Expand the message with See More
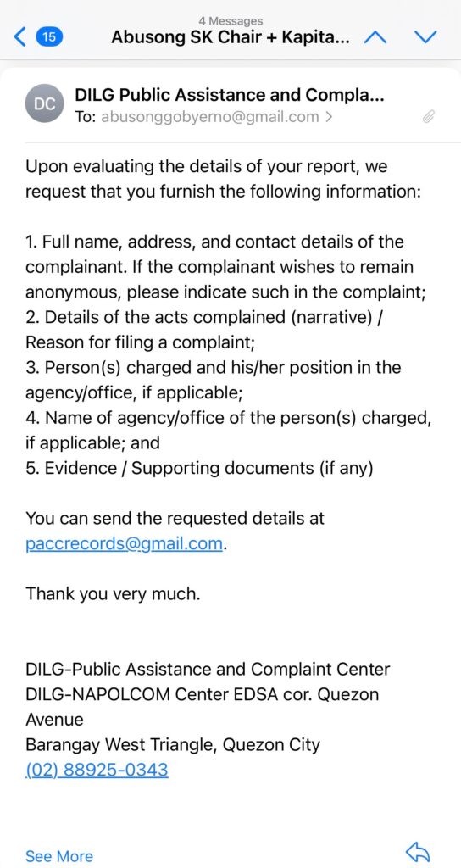Image resolution: width=461 pixels, height=868 pixels. pyautogui.click(x=59, y=856)
